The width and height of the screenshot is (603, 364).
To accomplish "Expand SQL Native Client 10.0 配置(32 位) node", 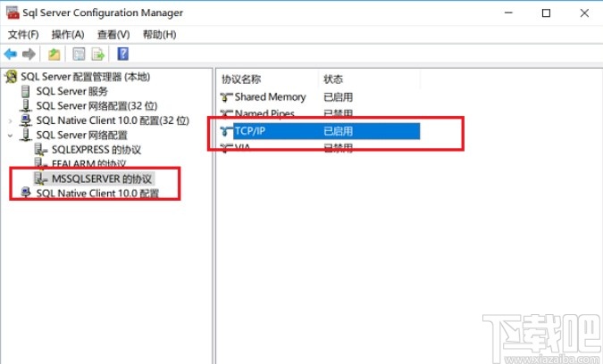I will pyautogui.click(x=11, y=120).
